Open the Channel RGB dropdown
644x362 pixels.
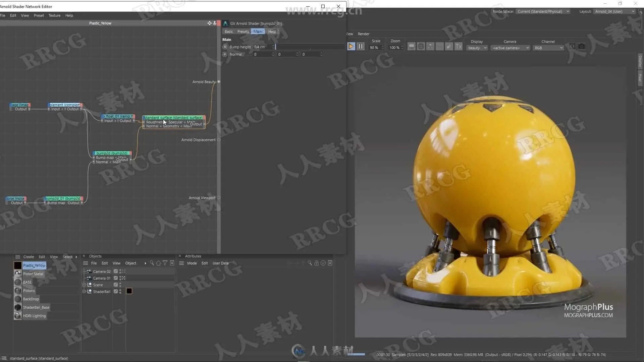coord(548,48)
